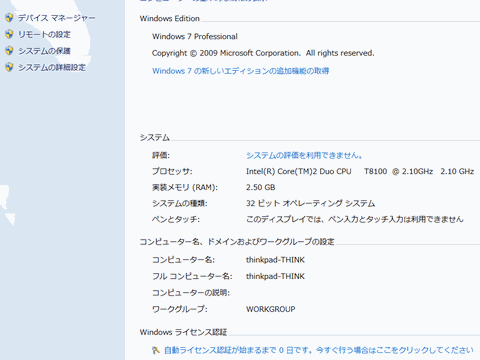Select the Windows 7 Professional text
Image resolution: width=480 pixels, height=360 pixels.
click(195, 36)
